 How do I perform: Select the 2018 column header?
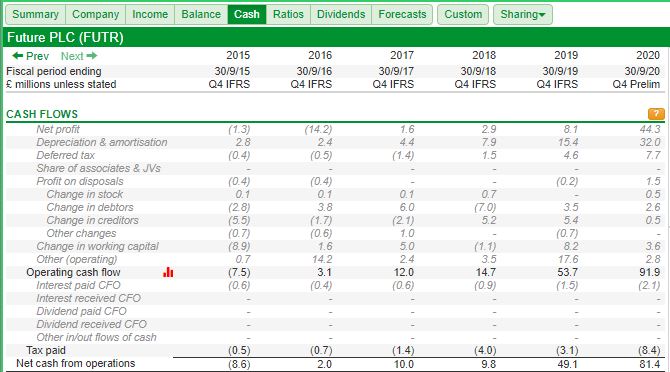coord(484,55)
